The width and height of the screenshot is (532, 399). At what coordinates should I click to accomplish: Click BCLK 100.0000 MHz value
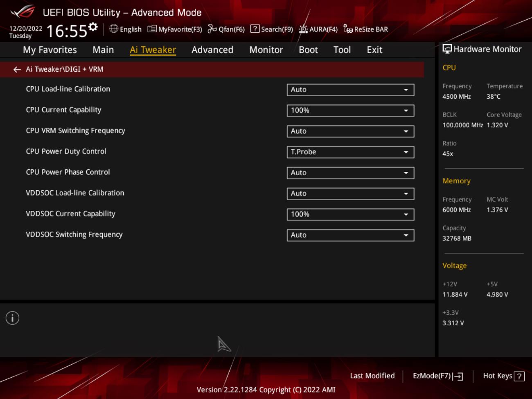tap(463, 125)
